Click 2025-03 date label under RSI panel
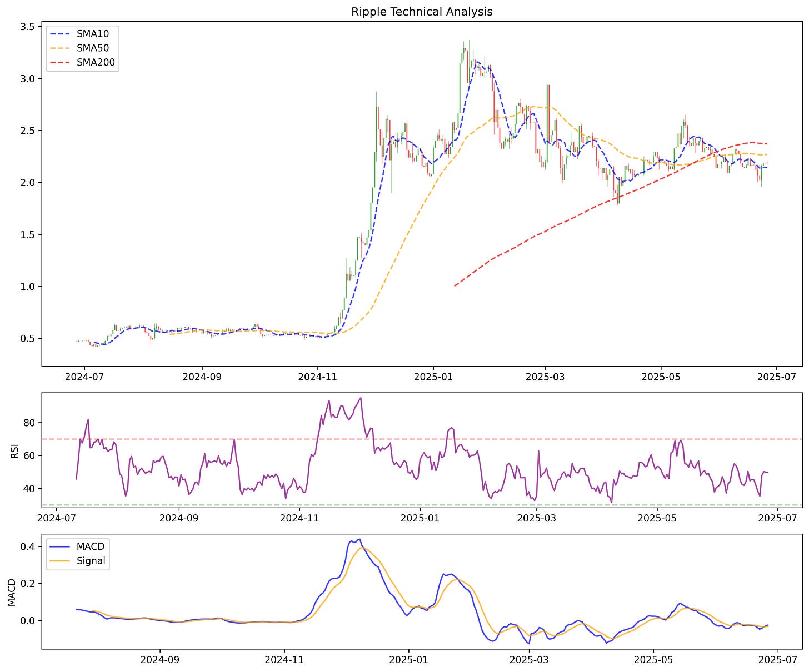Screen dimensions: 809x672 coord(536,519)
